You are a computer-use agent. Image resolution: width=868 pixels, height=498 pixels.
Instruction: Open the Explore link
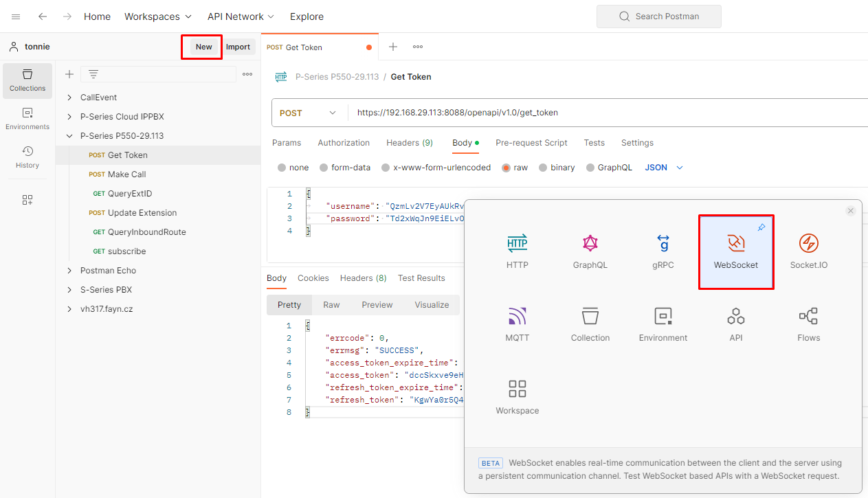pyautogui.click(x=307, y=16)
